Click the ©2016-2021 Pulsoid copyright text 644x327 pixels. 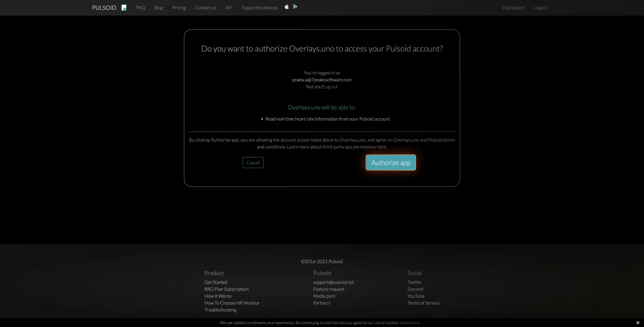click(x=322, y=262)
